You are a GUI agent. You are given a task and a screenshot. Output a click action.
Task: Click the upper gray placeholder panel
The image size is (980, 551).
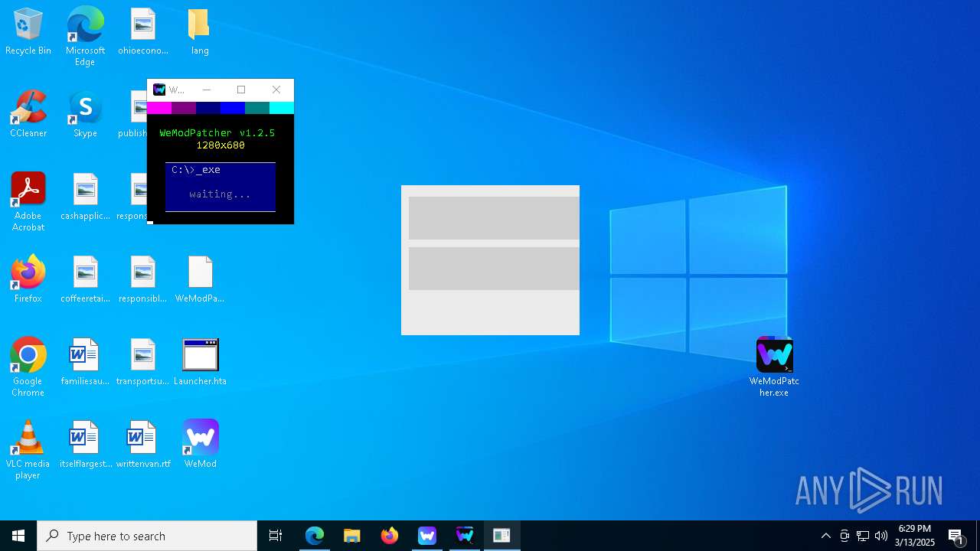point(494,218)
